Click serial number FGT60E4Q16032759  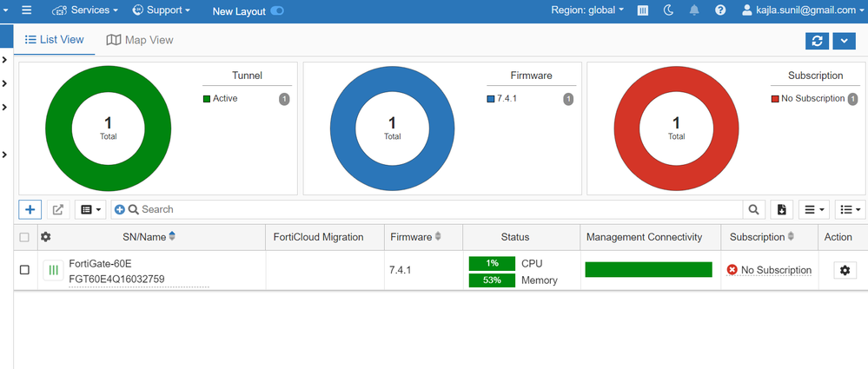pos(116,279)
